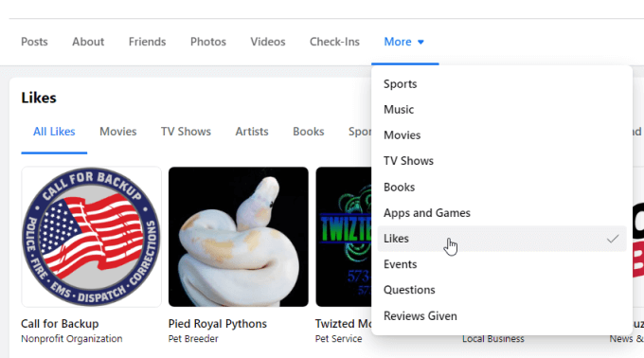Click the checked Likes menu item

[502, 239]
